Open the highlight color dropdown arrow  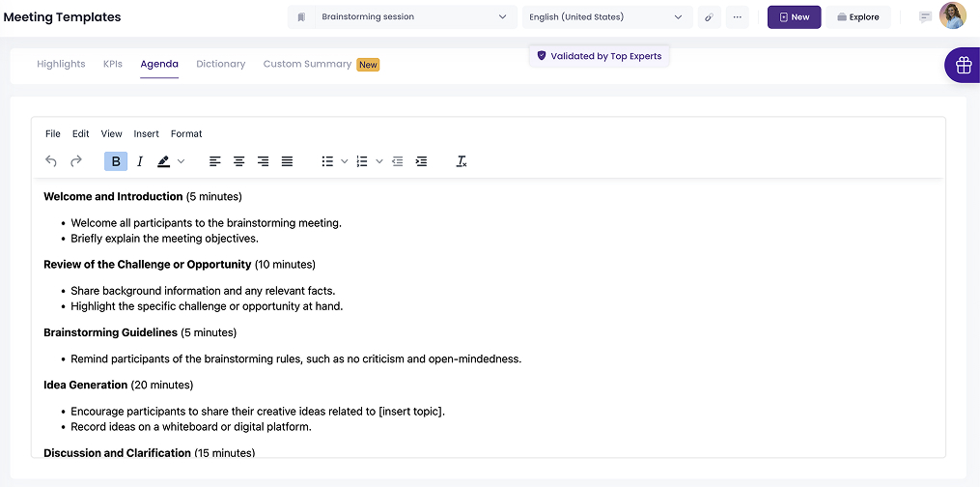point(182,161)
